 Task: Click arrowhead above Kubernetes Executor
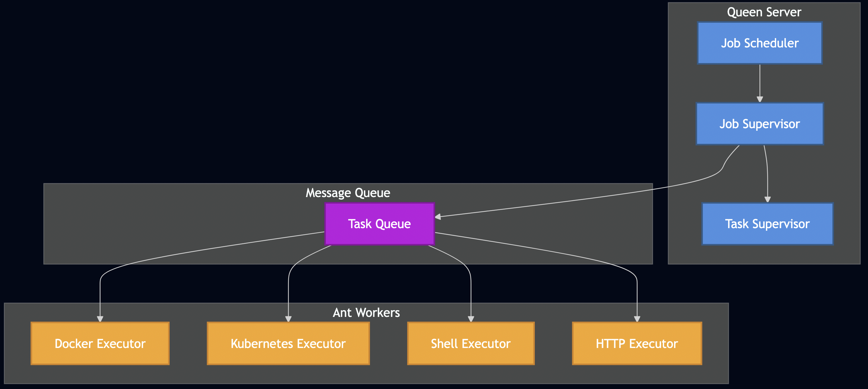coord(288,319)
